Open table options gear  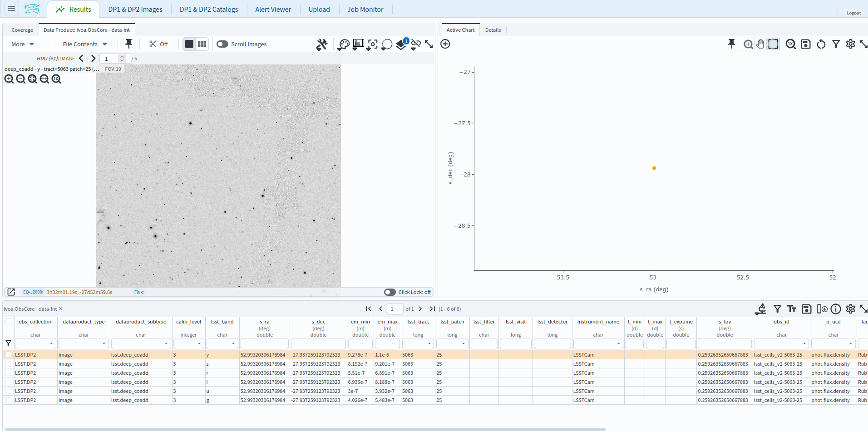tap(851, 309)
